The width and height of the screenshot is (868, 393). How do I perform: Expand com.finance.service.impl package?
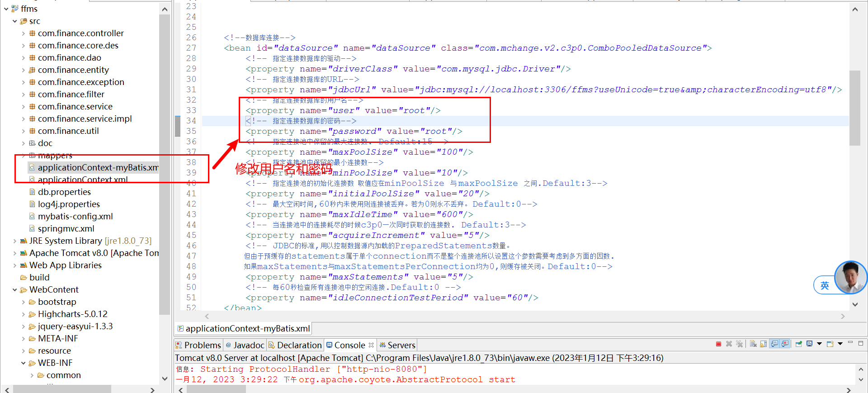24,118
